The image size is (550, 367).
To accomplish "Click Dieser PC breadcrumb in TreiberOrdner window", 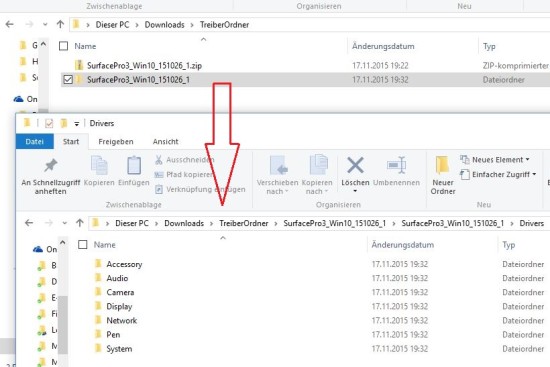I will (x=112, y=25).
